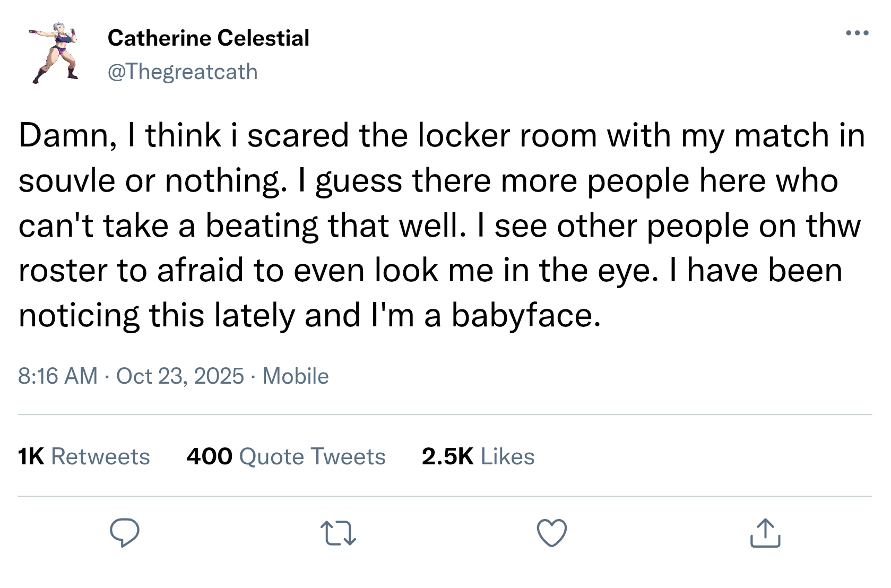Click the wrestler profile avatar image
The width and height of the screenshot is (891, 588).
click(x=55, y=53)
